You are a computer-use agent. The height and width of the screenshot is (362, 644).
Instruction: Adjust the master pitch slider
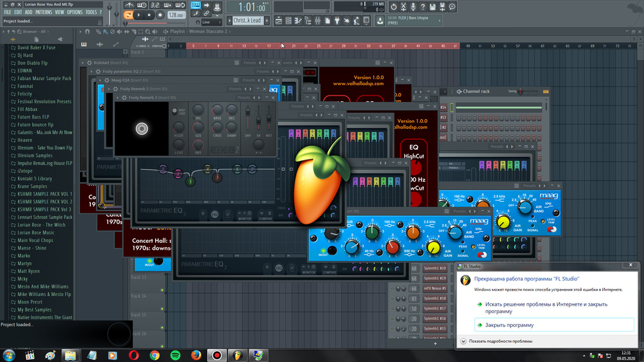tap(116, 13)
